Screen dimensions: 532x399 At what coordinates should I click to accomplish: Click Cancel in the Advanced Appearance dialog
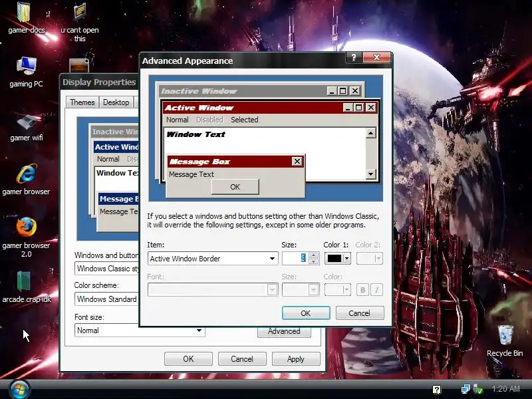pyautogui.click(x=360, y=313)
